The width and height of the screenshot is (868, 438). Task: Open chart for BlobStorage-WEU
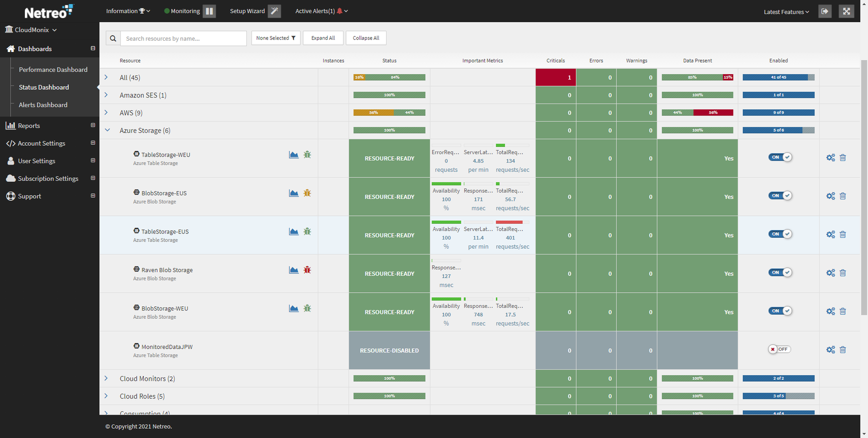pos(294,309)
